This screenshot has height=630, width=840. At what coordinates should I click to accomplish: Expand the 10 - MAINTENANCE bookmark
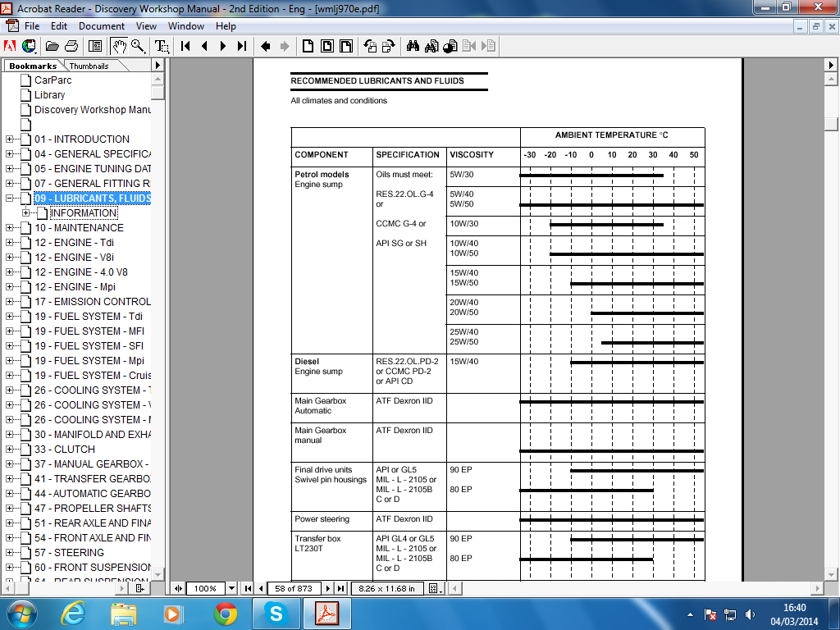coord(10,228)
